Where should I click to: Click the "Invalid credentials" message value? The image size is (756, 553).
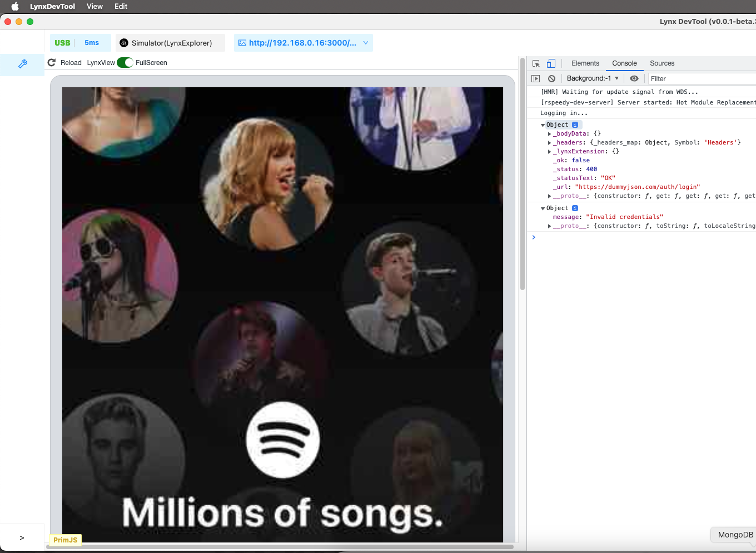tap(624, 217)
